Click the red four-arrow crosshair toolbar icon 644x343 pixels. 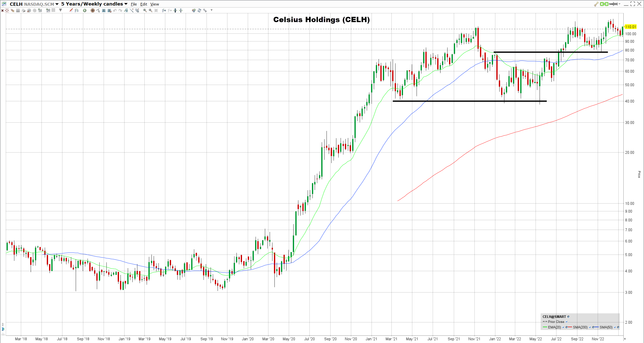[7, 10]
